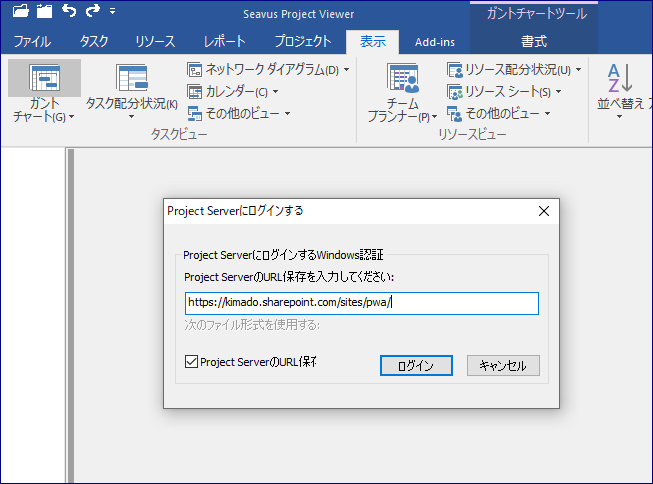Switch to the レポート ribbon tab
The width and height of the screenshot is (653, 484).
click(x=224, y=42)
